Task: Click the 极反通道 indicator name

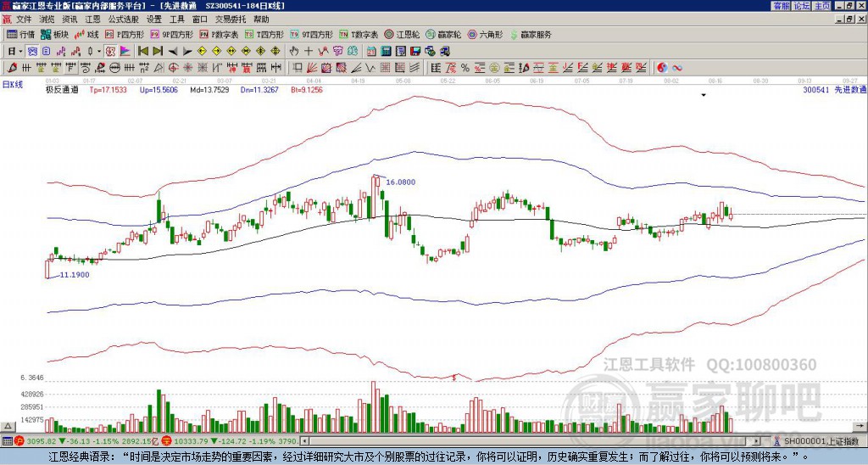Action: 62,89
